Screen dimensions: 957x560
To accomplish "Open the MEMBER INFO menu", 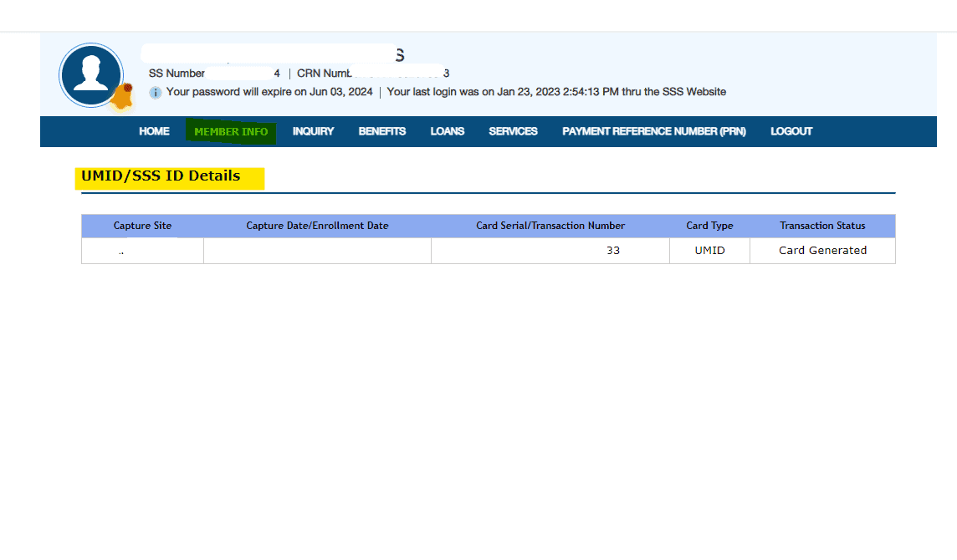I will pos(231,131).
